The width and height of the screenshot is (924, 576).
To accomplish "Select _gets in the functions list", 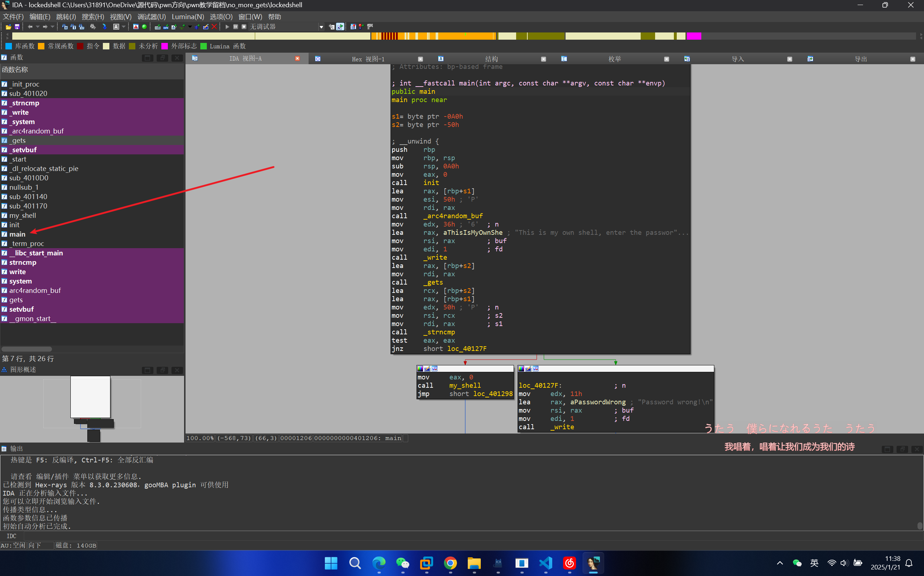I will pos(92,141).
